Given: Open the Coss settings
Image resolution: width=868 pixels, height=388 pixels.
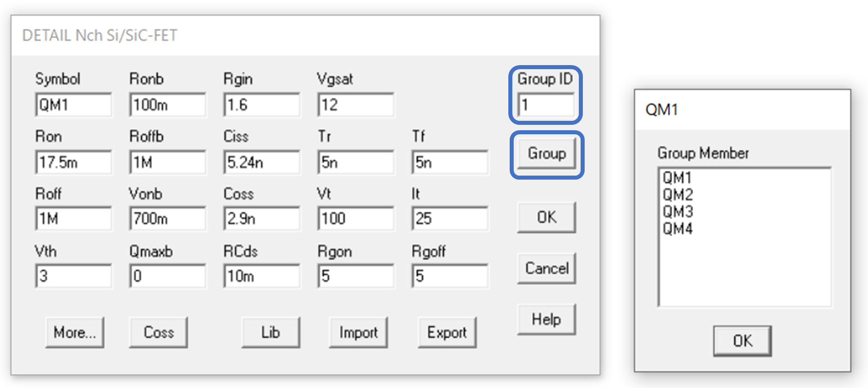Looking at the screenshot, I should click(x=158, y=332).
